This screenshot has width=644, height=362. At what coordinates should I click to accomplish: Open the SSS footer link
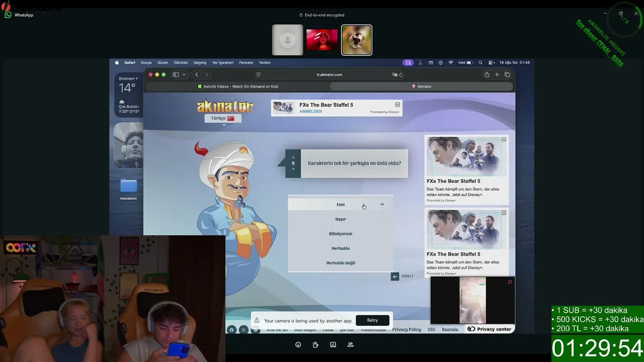coord(431,329)
